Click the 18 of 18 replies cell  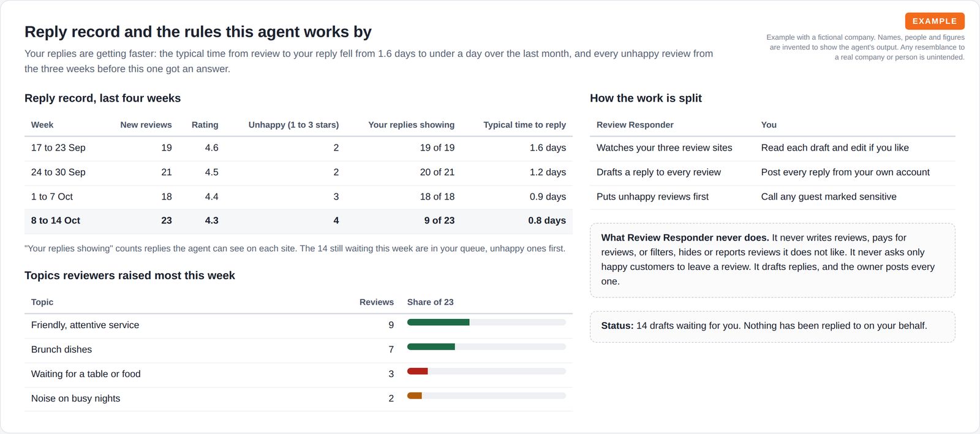437,196
